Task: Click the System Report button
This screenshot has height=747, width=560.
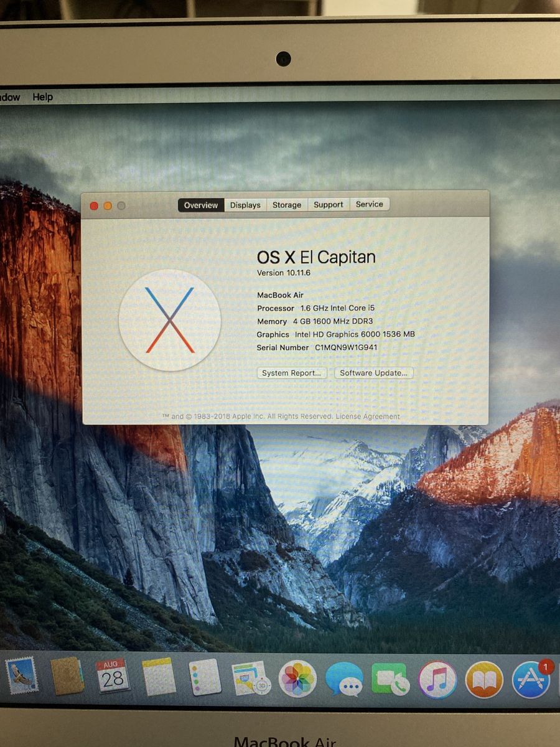Action: 292,373
